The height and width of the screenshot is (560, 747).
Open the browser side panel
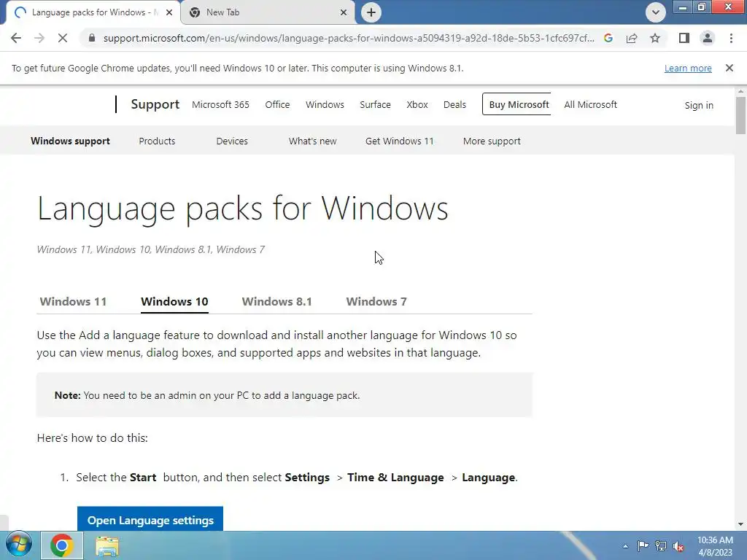point(684,38)
